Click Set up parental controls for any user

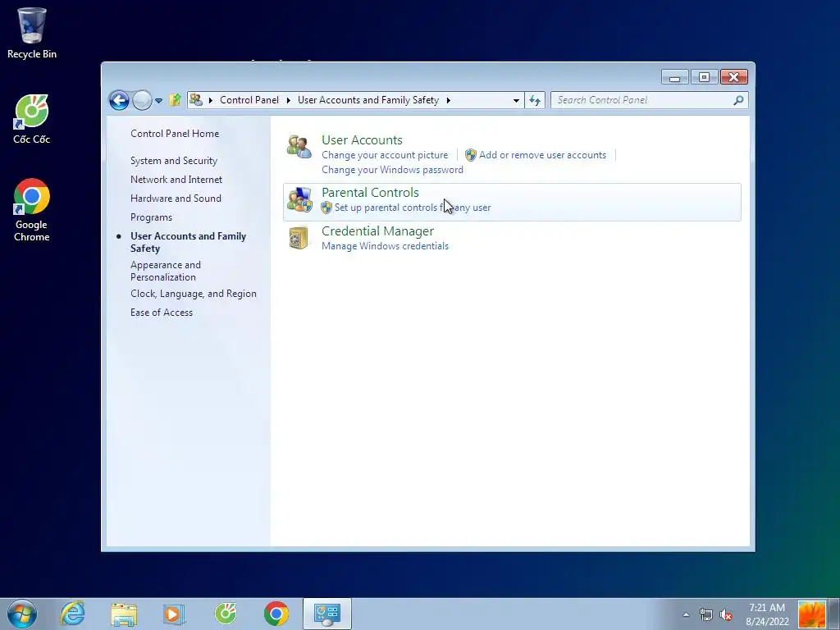tap(413, 208)
